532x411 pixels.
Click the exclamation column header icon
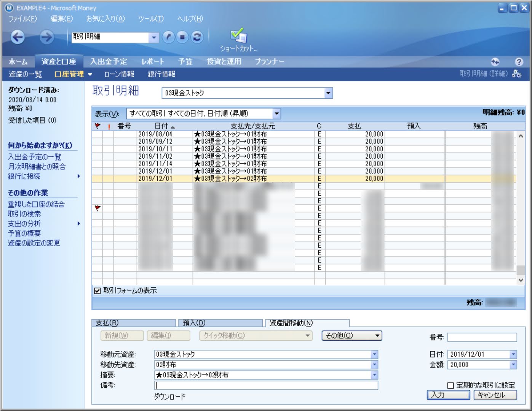click(x=109, y=126)
